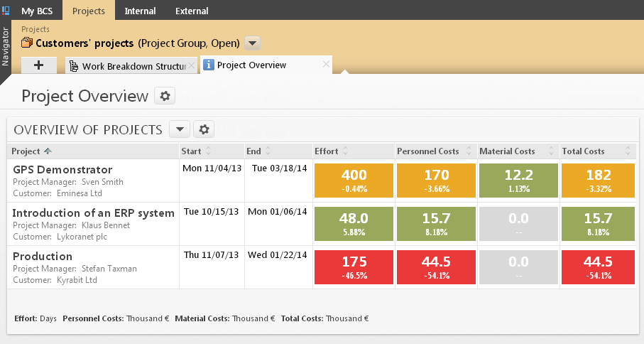Open the Introduction of an ERP system project
Viewport: 644px width, 344px height.
(93, 213)
